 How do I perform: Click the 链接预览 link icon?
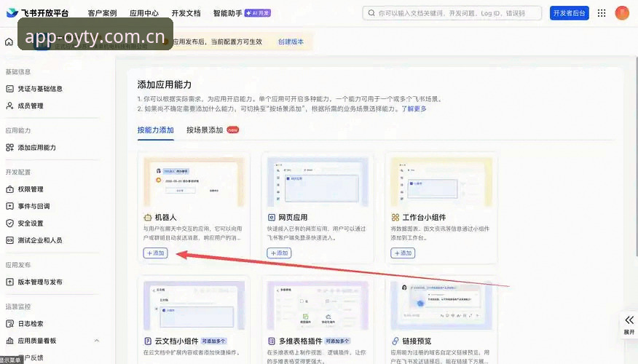click(395, 341)
